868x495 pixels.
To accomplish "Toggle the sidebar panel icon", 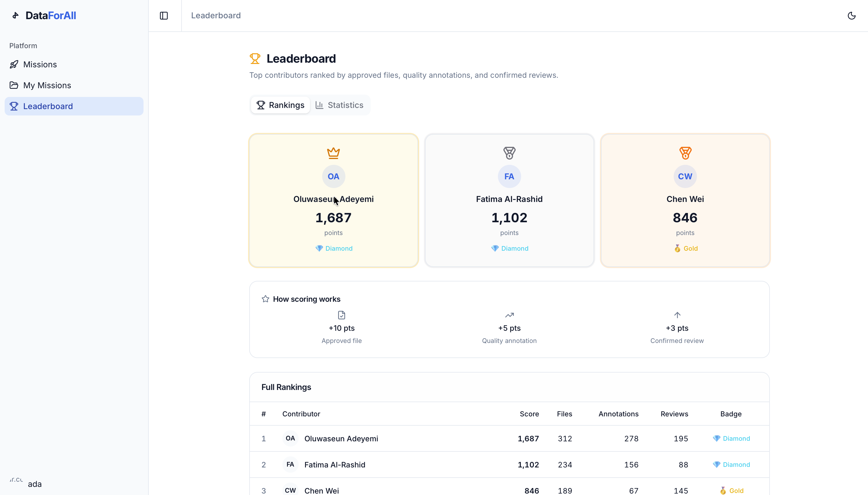I will click(164, 16).
